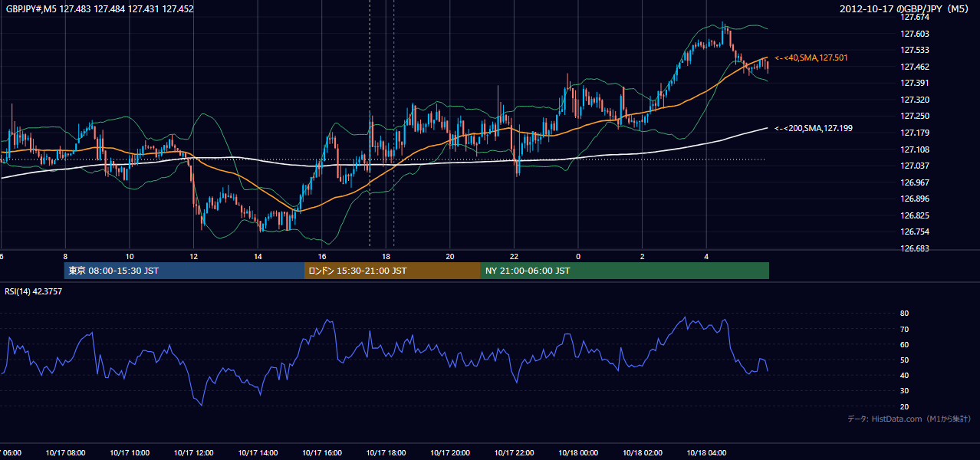Click price axis value 127.179
The width and height of the screenshot is (980, 460).
[x=916, y=133]
